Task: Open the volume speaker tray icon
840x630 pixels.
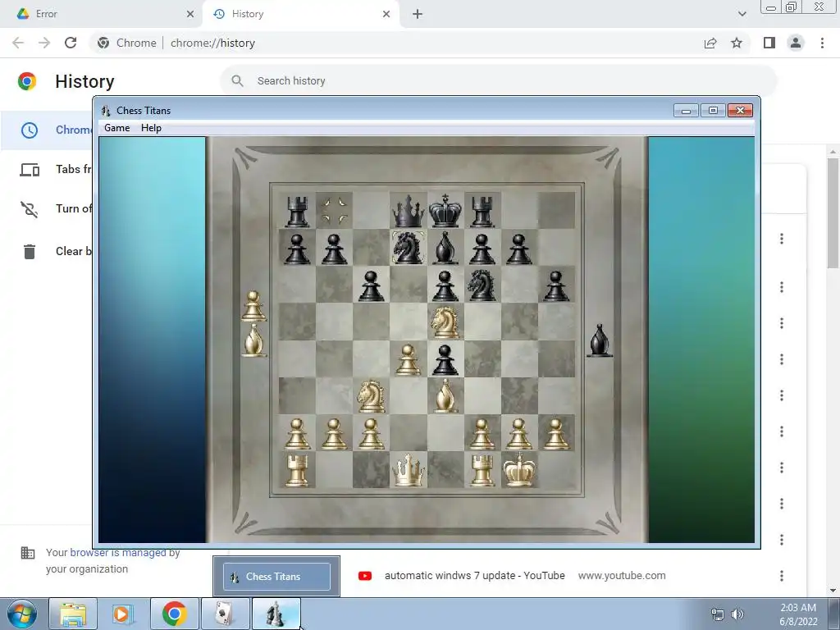Action: (x=737, y=614)
